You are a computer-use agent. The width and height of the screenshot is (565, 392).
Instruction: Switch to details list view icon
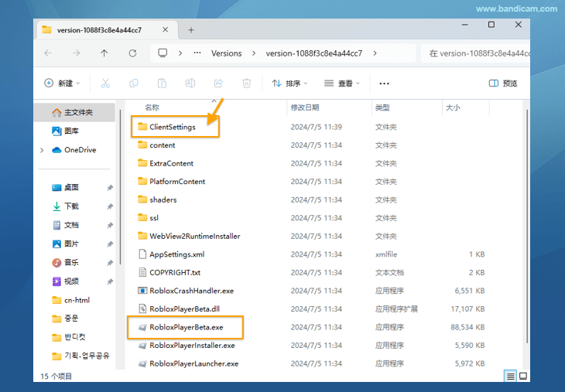pyautogui.click(x=510, y=377)
